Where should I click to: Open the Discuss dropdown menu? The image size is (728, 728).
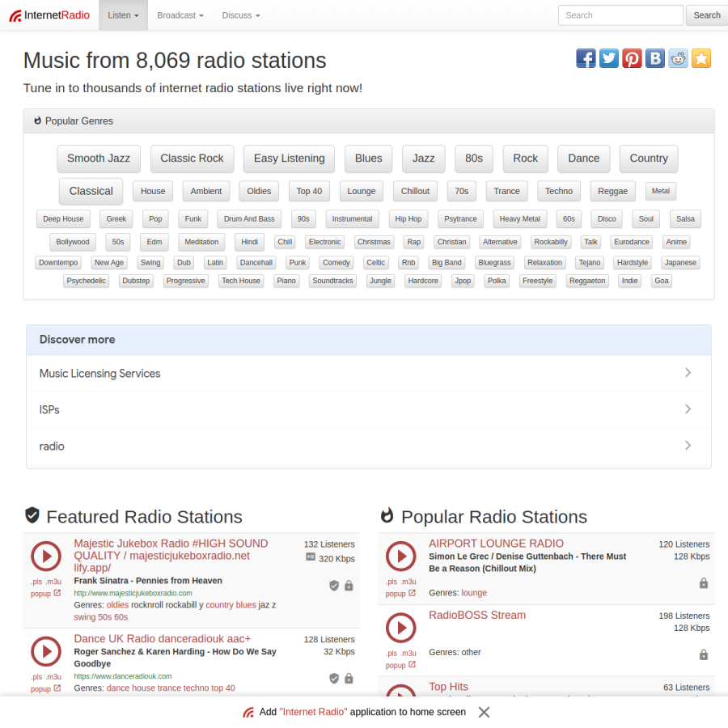[240, 15]
